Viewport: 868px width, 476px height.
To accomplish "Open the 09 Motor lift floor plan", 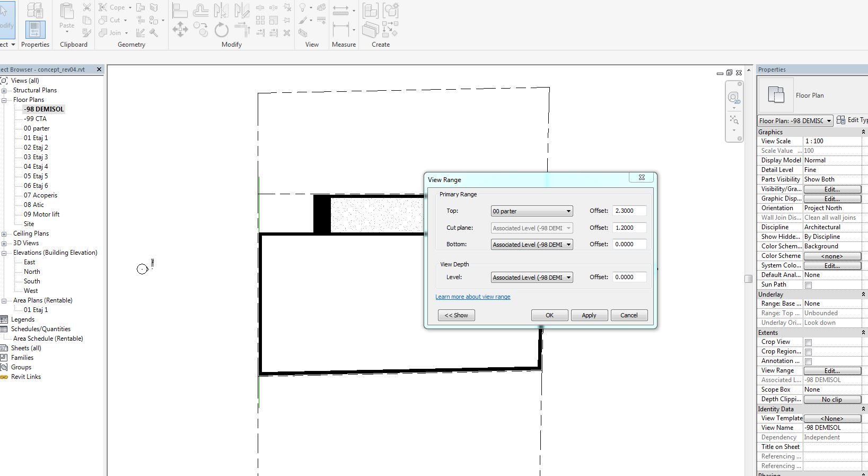I will [x=41, y=214].
